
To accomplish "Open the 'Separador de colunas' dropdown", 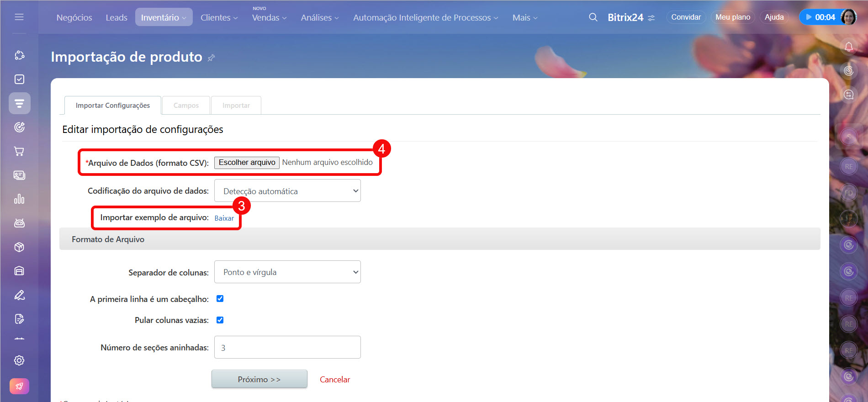I will pos(287,272).
